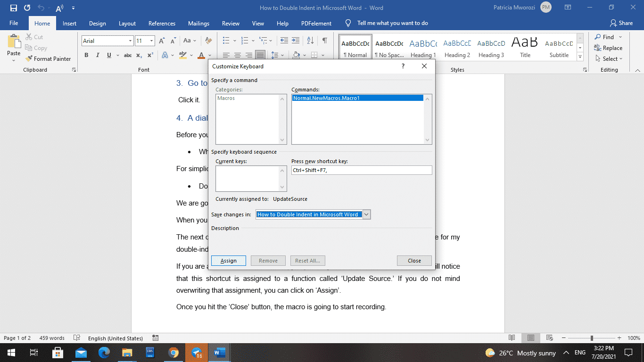Open the Clipboard pane launcher
The width and height of the screenshot is (644, 362).
pyautogui.click(x=74, y=70)
